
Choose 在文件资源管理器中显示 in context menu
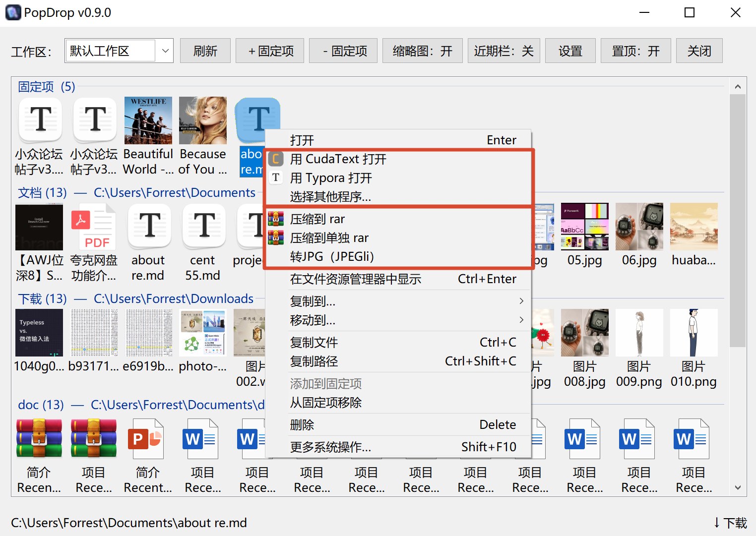[398, 279]
